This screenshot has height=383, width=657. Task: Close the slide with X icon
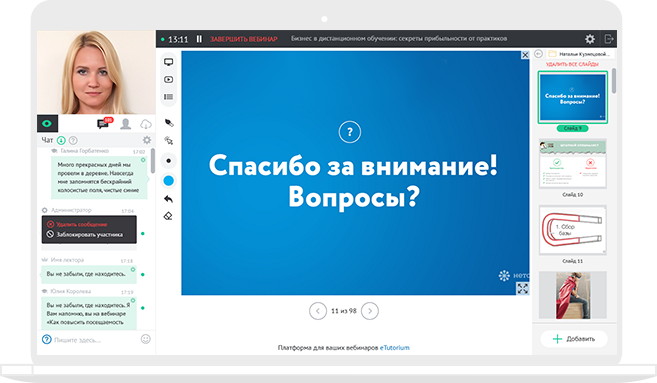[525, 55]
